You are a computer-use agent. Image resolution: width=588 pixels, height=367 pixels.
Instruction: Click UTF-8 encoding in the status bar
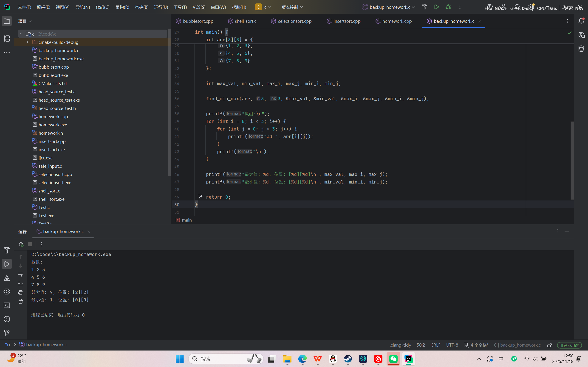coord(452,345)
